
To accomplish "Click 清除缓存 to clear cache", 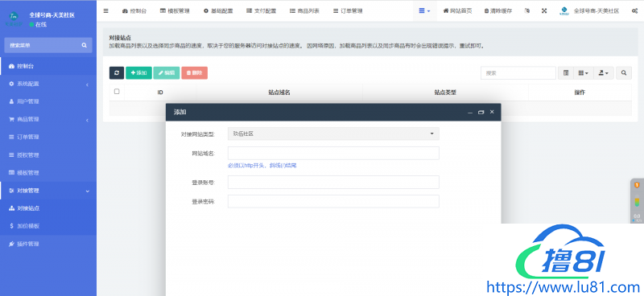I will (498, 11).
